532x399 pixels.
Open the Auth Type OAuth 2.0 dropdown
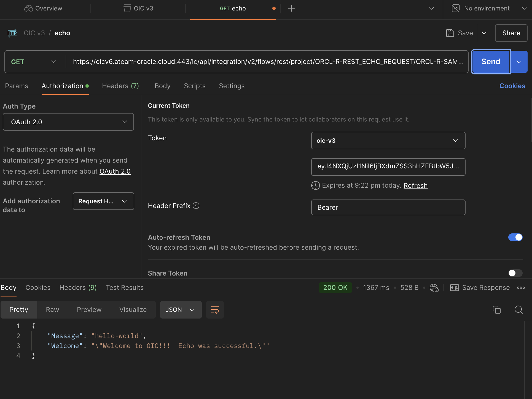[x=68, y=122]
